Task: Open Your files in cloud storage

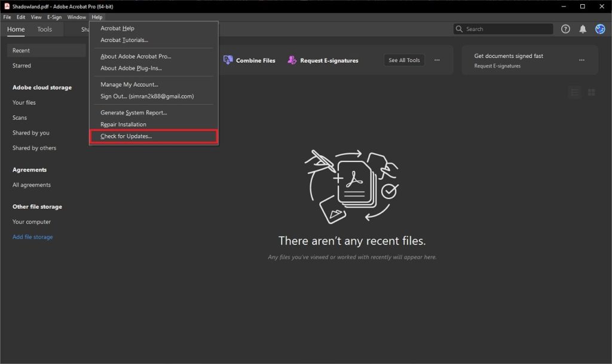Action: coord(24,102)
